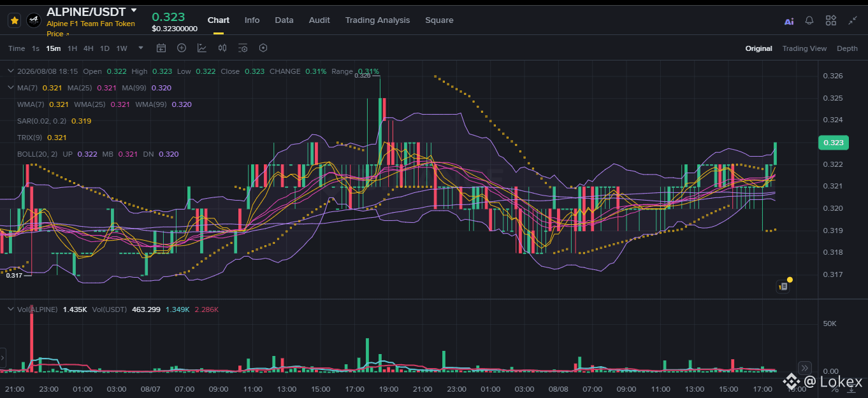This screenshot has width=868, height=398.
Task: Collapse the MA indicators legend chevron
Action: click(x=10, y=88)
